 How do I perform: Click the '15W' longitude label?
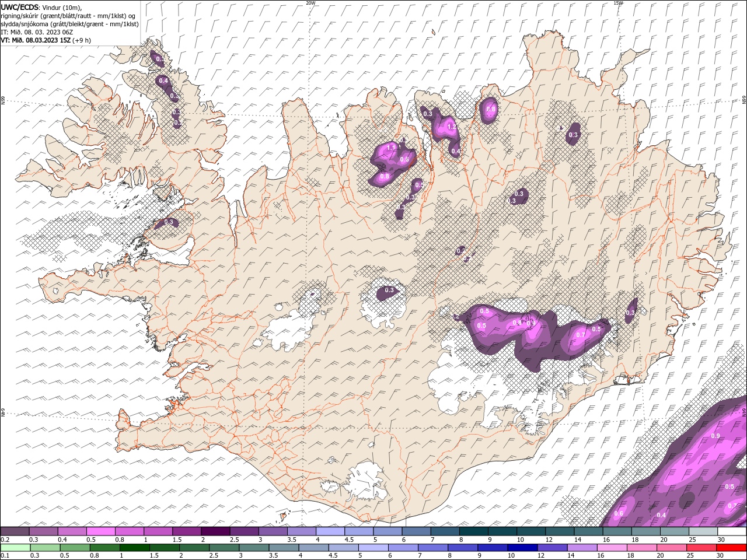pyautogui.click(x=619, y=3)
